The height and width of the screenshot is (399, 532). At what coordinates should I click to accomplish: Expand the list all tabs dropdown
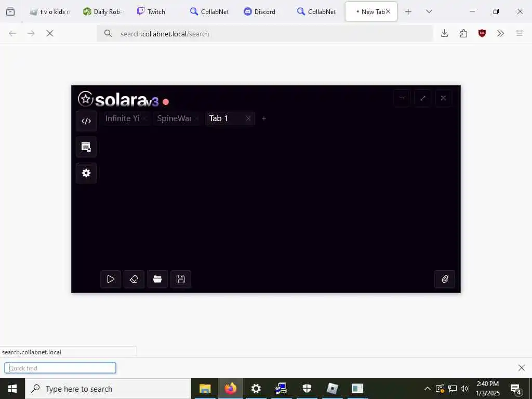click(x=429, y=11)
